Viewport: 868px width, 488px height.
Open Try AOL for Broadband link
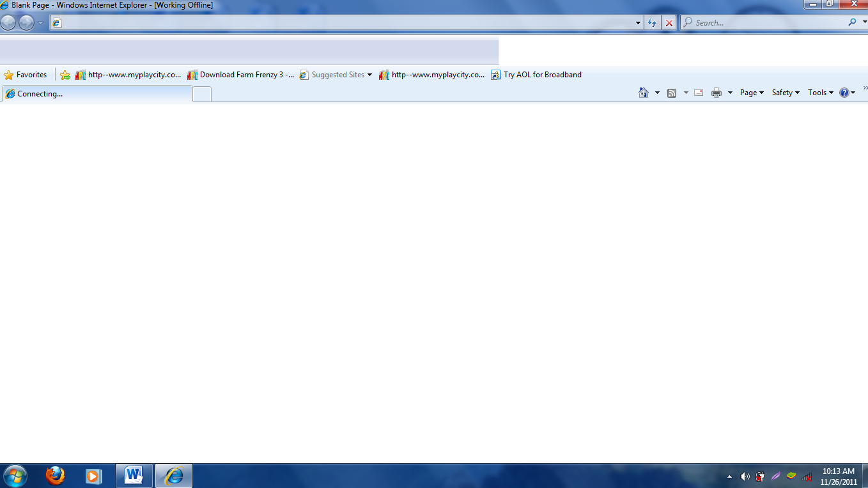pyautogui.click(x=536, y=75)
